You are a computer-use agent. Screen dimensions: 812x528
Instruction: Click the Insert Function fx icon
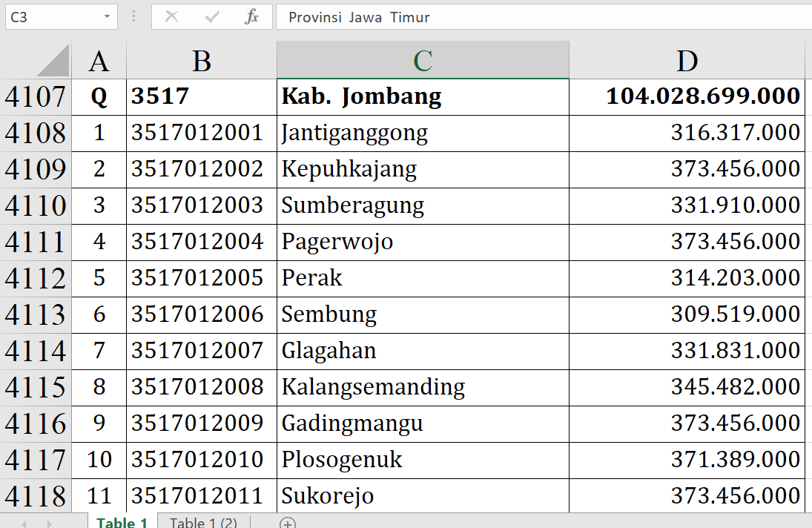pos(251,17)
